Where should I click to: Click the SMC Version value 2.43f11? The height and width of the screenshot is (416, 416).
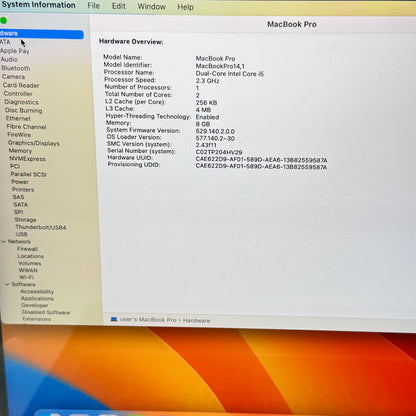(x=206, y=145)
